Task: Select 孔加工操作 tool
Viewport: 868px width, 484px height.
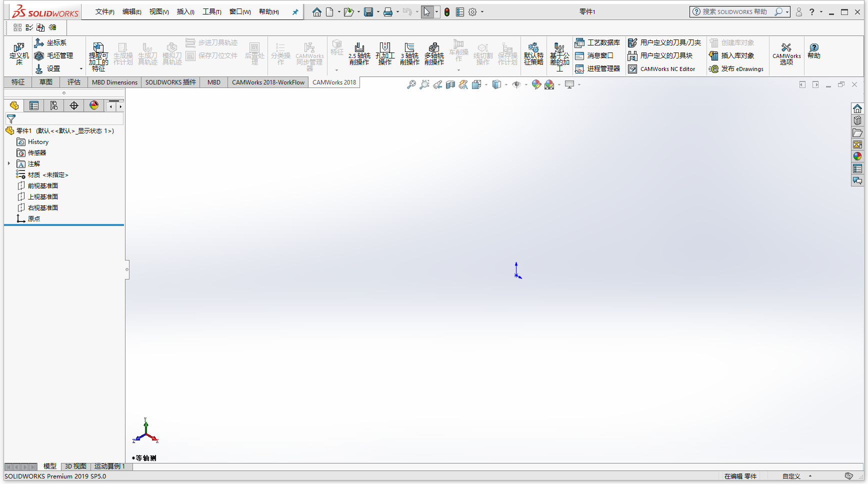Action: point(385,53)
